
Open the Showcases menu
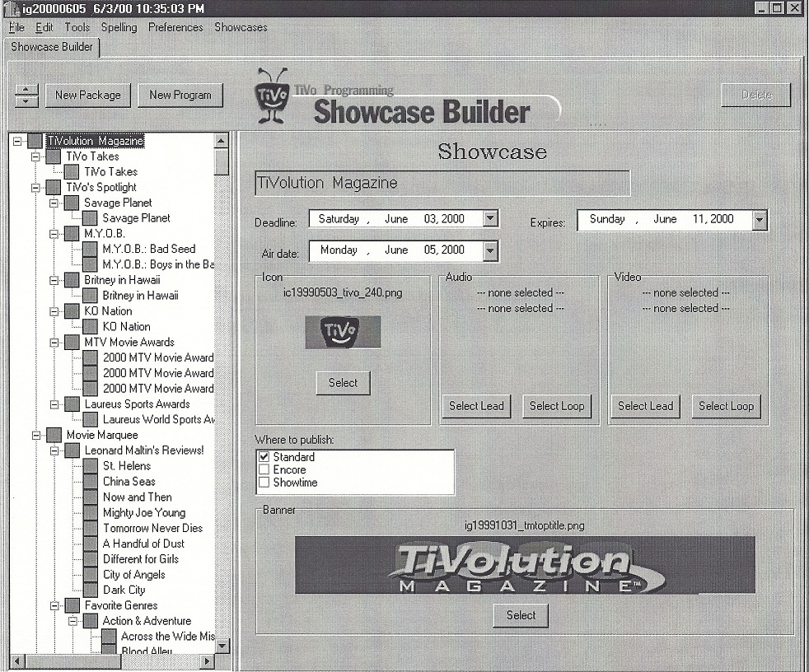(x=241, y=27)
